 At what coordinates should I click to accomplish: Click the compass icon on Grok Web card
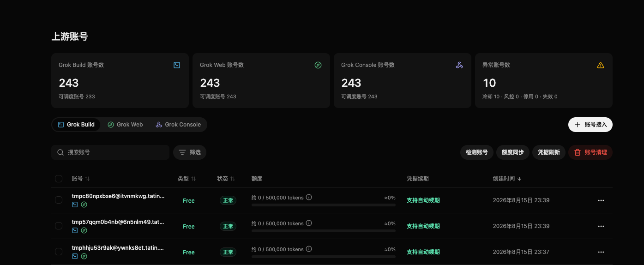tap(318, 65)
